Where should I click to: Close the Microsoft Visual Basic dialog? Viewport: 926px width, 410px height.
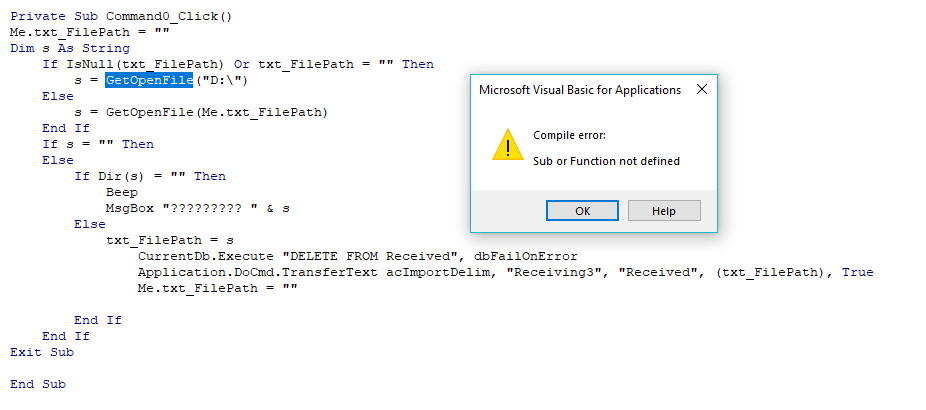(702, 90)
